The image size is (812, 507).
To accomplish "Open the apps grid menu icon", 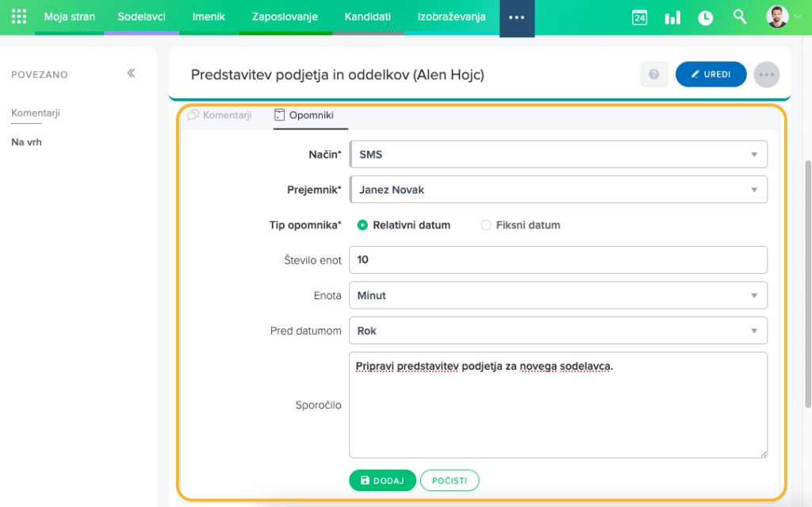I will point(19,17).
